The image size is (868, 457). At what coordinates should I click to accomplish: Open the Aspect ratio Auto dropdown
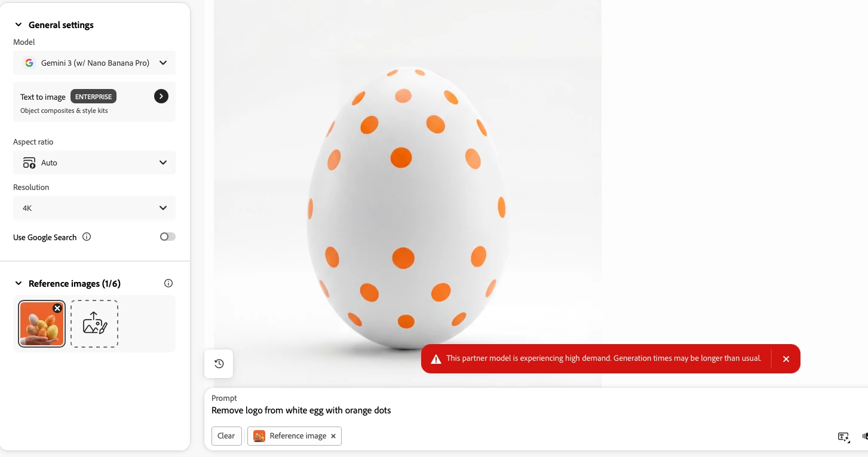pos(94,162)
